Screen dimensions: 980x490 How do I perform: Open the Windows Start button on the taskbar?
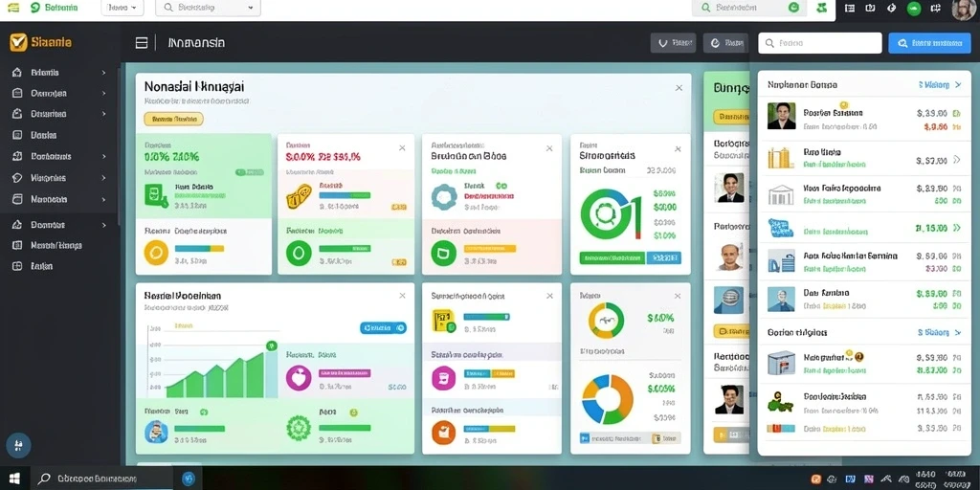[14, 479]
